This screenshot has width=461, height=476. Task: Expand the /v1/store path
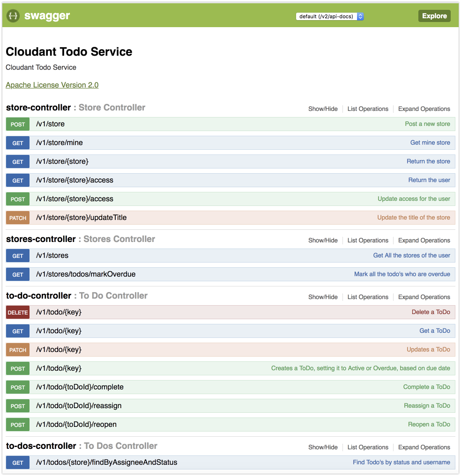click(x=50, y=124)
